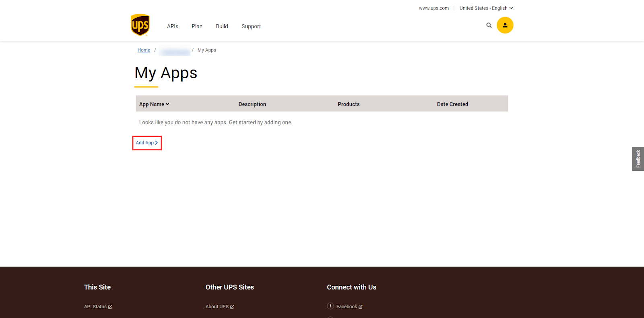The width and height of the screenshot is (644, 318).
Task: Click the My Apps breadcrumb text
Action: tap(207, 50)
